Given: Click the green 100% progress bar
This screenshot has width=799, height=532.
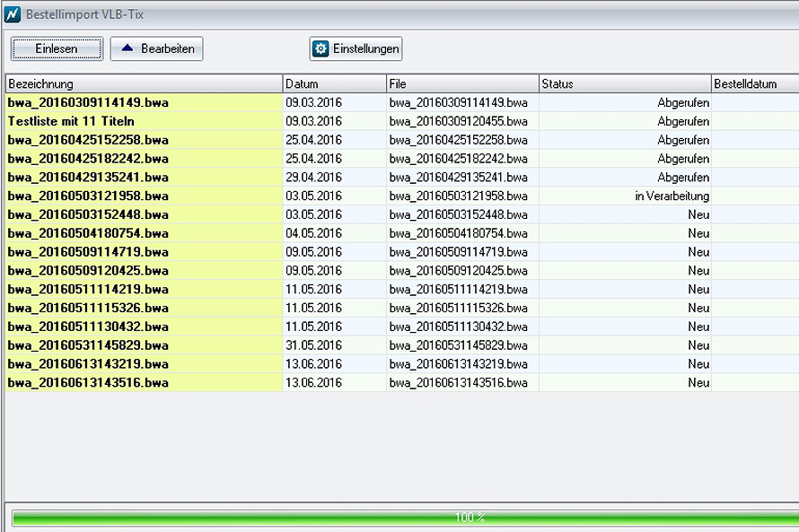Looking at the screenshot, I should (x=404, y=518).
